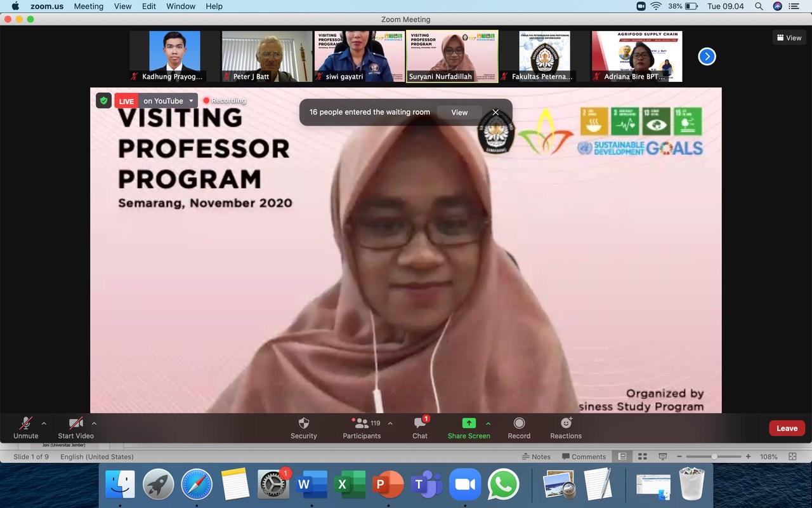The height and width of the screenshot is (508, 812).
Task: Click the green Share Screen icon
Action: point(469,424)
